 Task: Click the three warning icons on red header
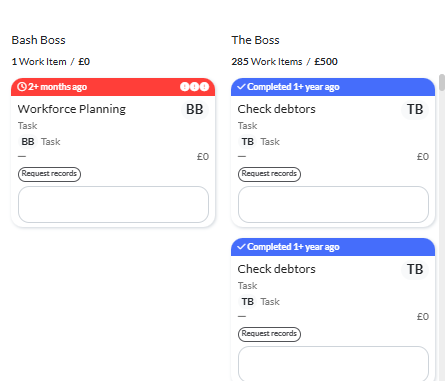[x=195, y=87]
